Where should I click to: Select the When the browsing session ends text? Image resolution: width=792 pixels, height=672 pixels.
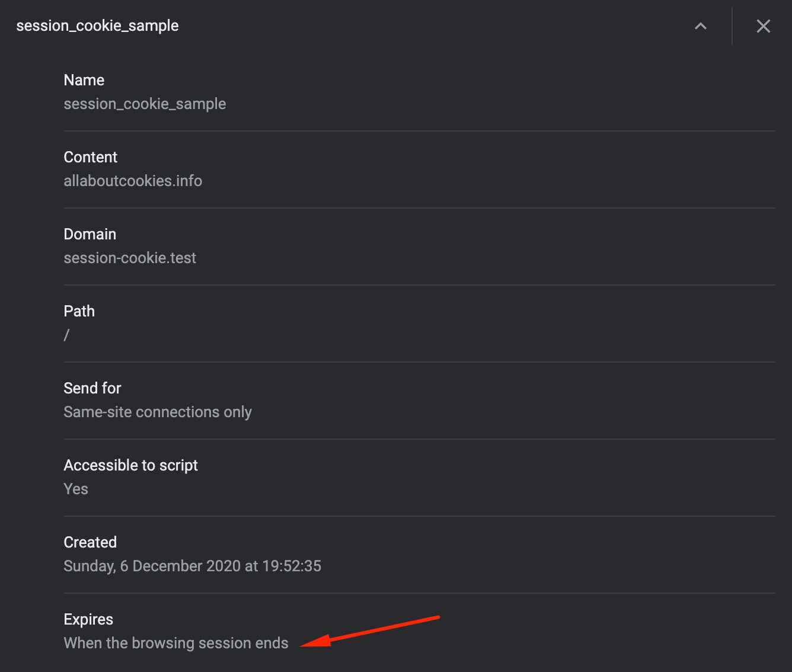(x=176, y=643)
